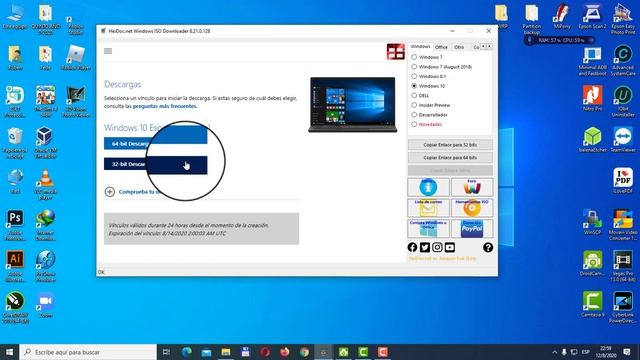This screenshot has width=640, height=360.
Task: Select the Desarrollador radio button
Action: pyautogui.click(x=414, y=115)
